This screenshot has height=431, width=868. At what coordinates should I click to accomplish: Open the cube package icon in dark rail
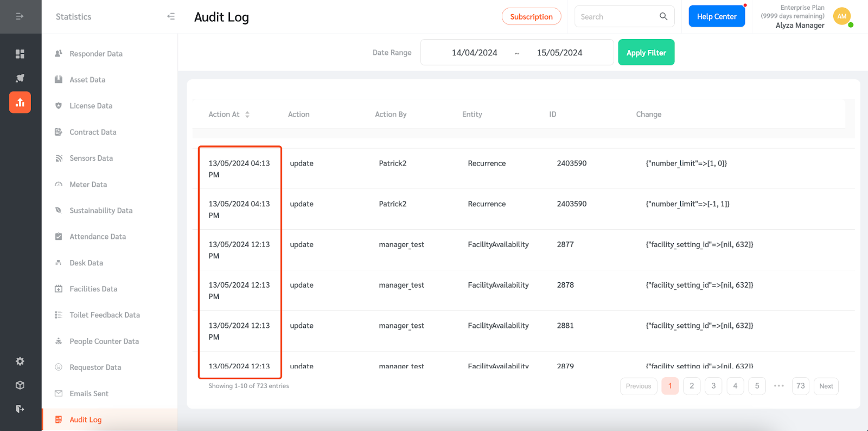click(20, 385)
